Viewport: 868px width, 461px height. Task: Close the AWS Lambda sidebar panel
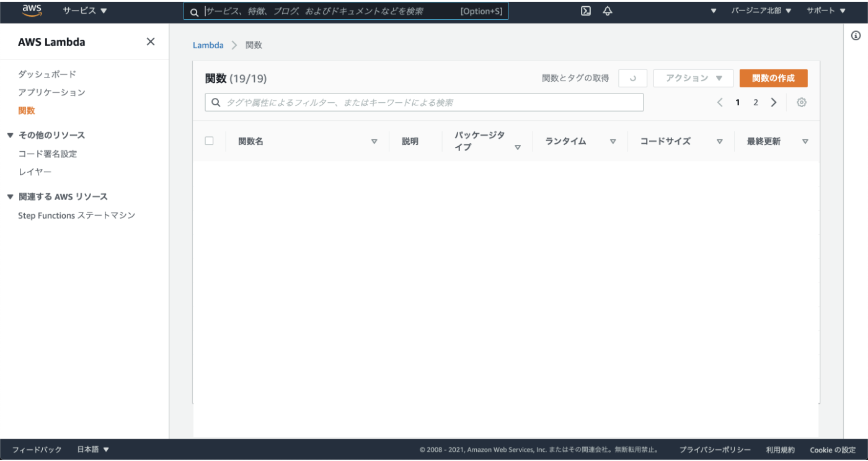pos(151,42)
